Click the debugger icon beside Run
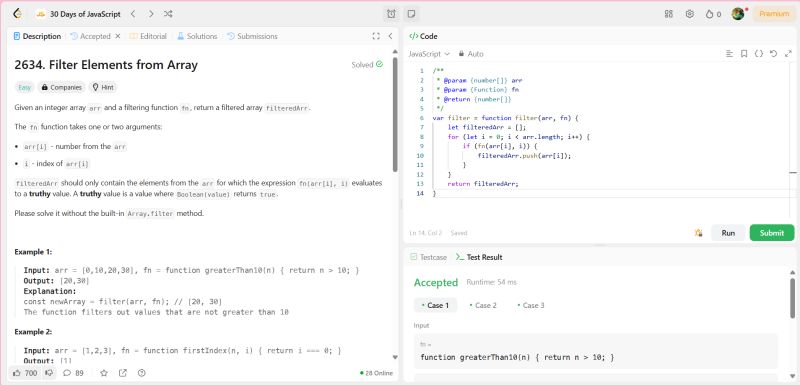Image resolution: width=800 pixels, height=385 pixels. pos(698,233)
